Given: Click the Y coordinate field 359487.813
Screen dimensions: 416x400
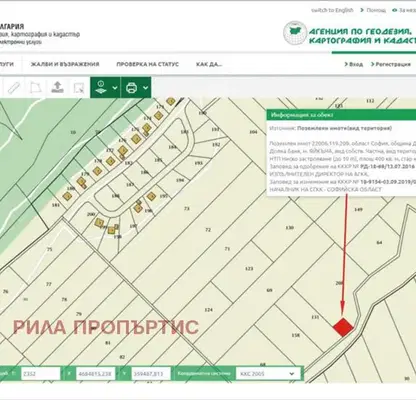Looking at the screenshot, I should click(x=151, y=374).
